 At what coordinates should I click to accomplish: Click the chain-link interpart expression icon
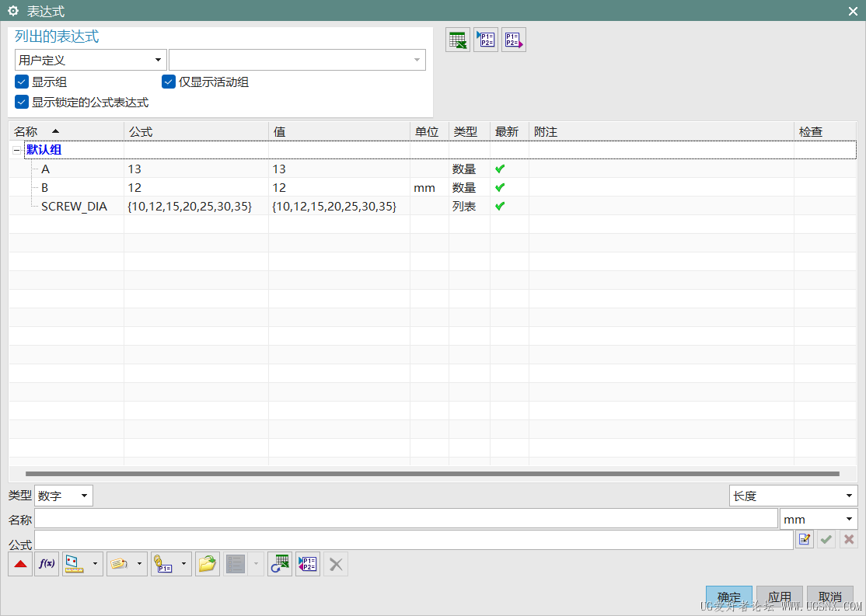pos(163,564)
